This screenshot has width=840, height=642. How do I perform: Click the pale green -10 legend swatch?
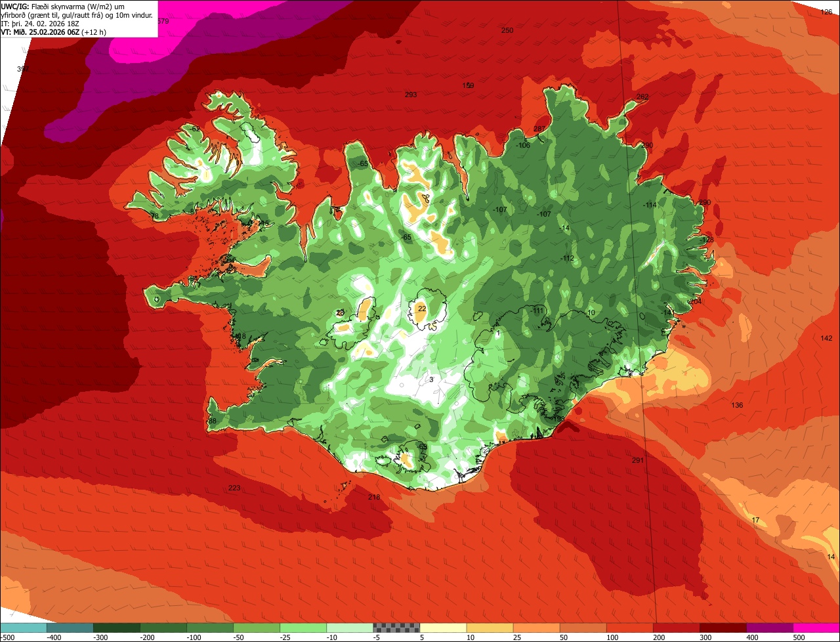(x=350, y=628)
